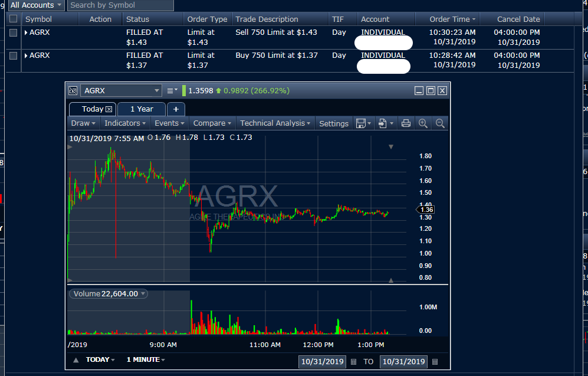
Task: Click the start date 10/31/2019 field
Action: click(x=322, y=362)
